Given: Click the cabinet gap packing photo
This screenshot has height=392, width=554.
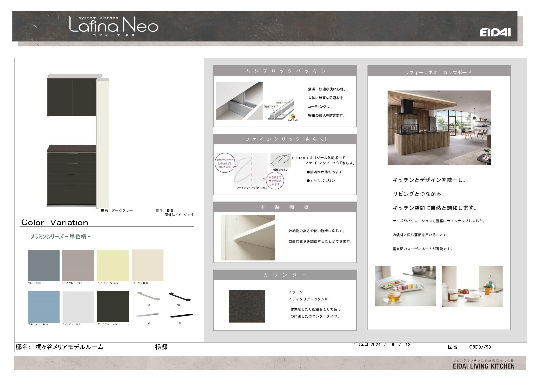Looking at the screenshot, I should (239, 101).
